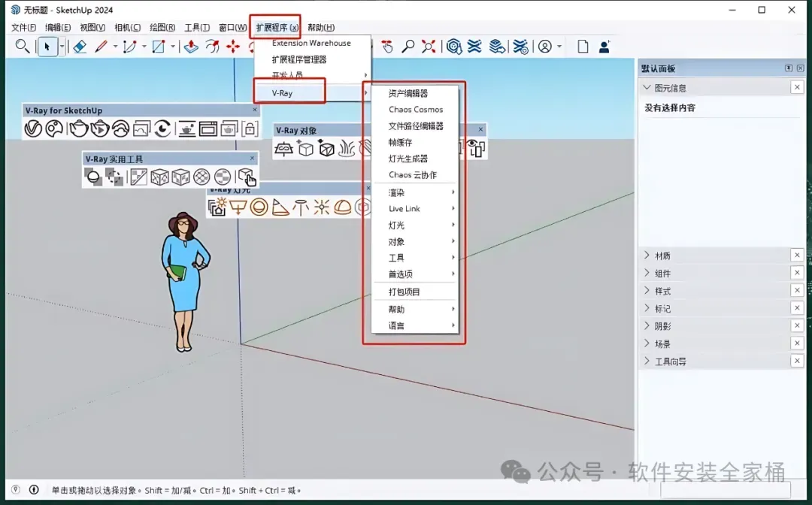The image size is (812, 505).
Task: Open the Select tool dropdown arrow
Action: pos(62,47)
